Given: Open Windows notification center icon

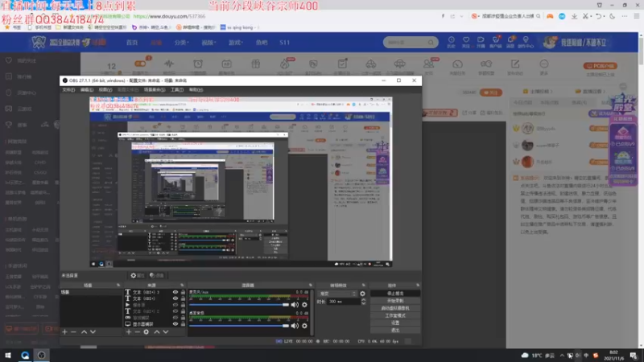Looking at the screenshot, I should 634,356.
